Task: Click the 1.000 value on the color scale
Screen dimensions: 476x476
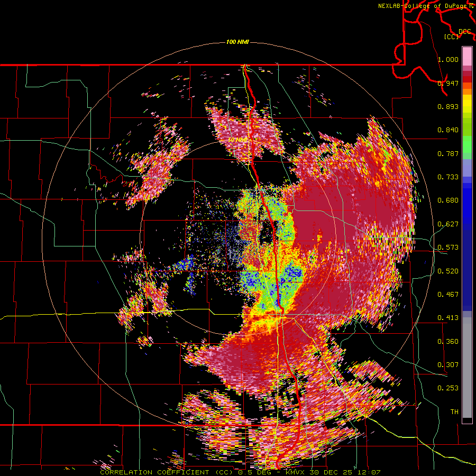Action: coord(448,59)
